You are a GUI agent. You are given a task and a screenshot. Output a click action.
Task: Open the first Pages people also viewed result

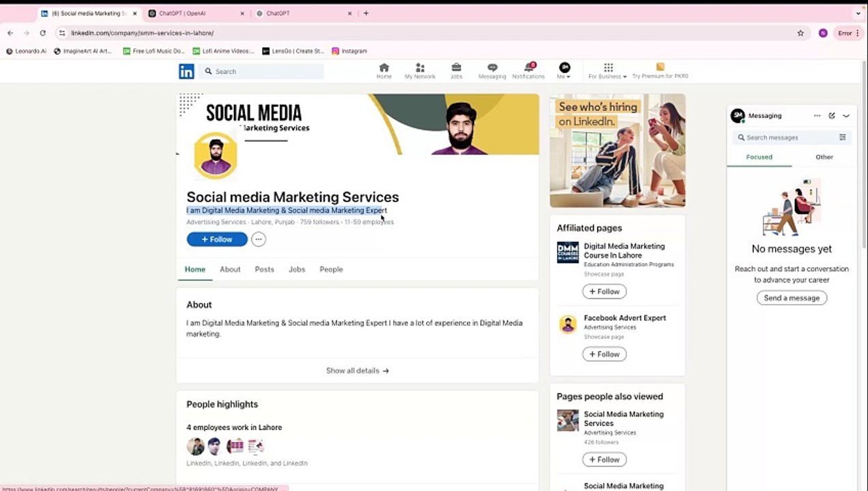coord(623,418)
